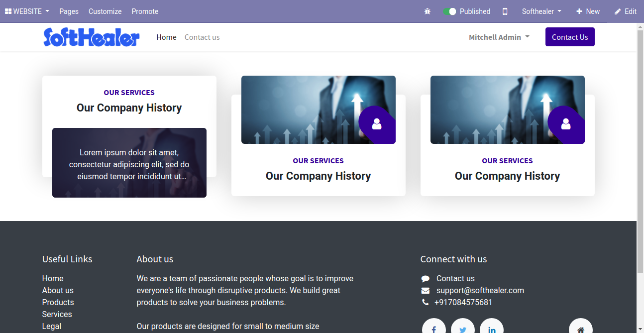Open the Services footer link
Viewport: 644px width, 333px height.
pos(57,315)
